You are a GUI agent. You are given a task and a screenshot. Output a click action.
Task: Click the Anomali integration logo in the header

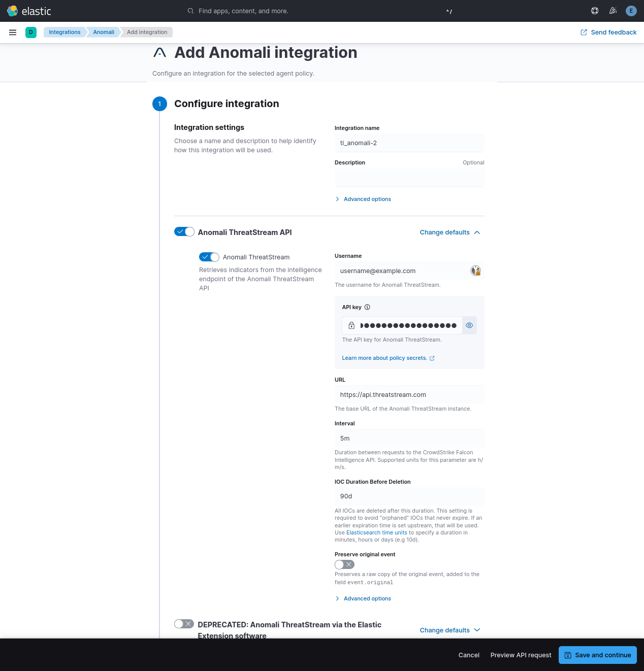[159, 52]
